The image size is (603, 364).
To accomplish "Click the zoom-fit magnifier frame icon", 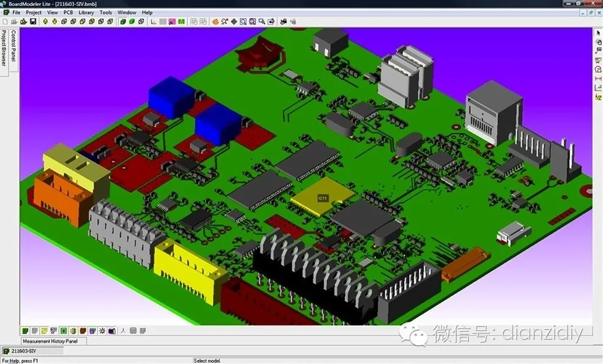I will [x=243, y=21].
